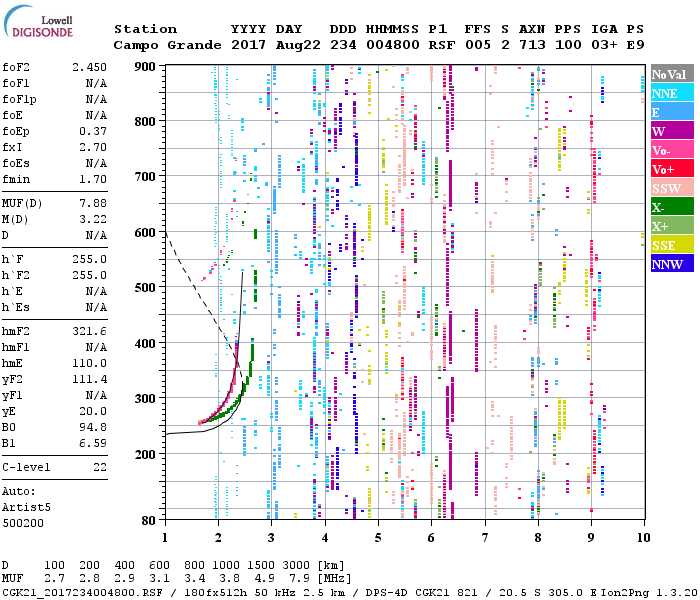The height and width of the screenshot is (600, 700).
Task: Click the pink Vo- legend box
Action: click(672, 151)
